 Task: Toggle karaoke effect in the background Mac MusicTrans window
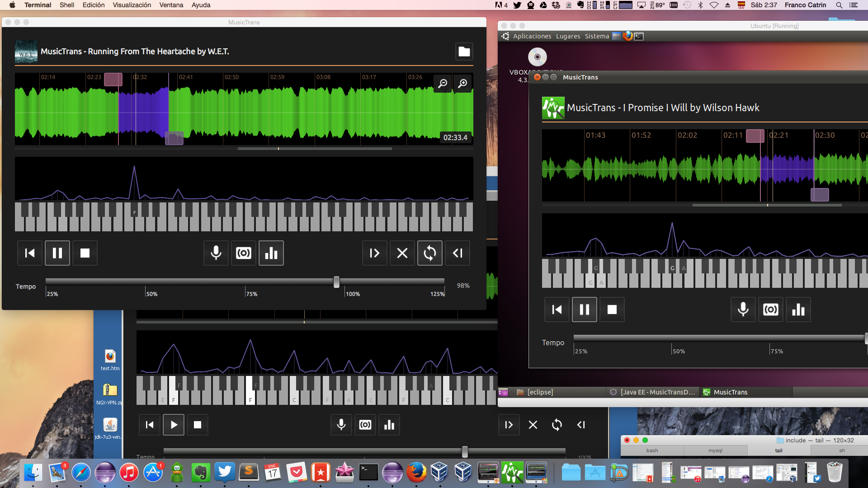tap(365, 425)
